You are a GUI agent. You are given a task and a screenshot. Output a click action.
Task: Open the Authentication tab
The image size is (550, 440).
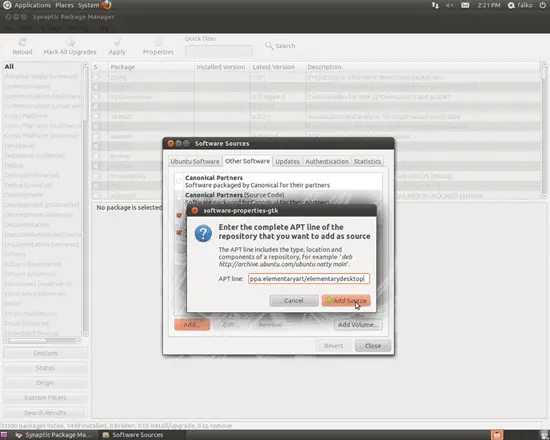tap(327, 161)
